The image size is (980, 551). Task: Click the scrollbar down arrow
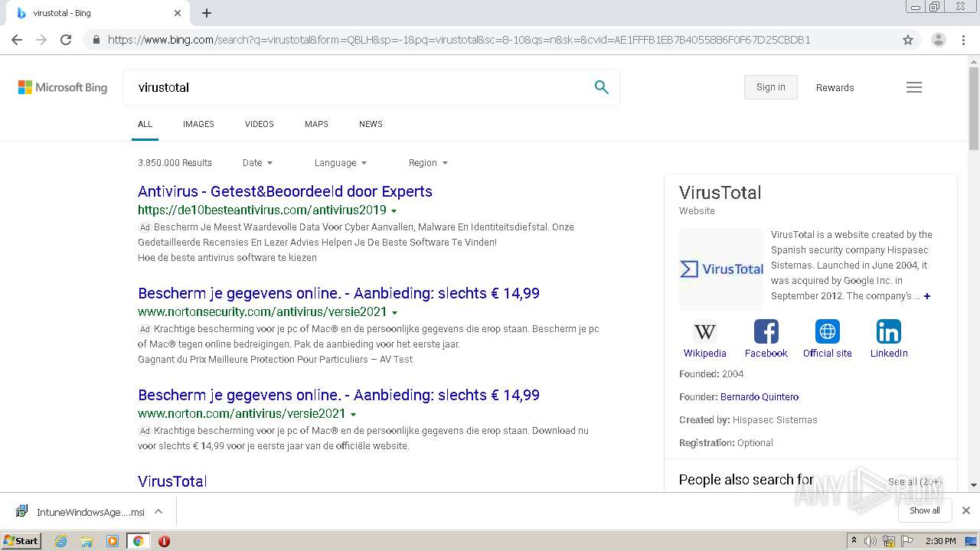pos(974,484)
